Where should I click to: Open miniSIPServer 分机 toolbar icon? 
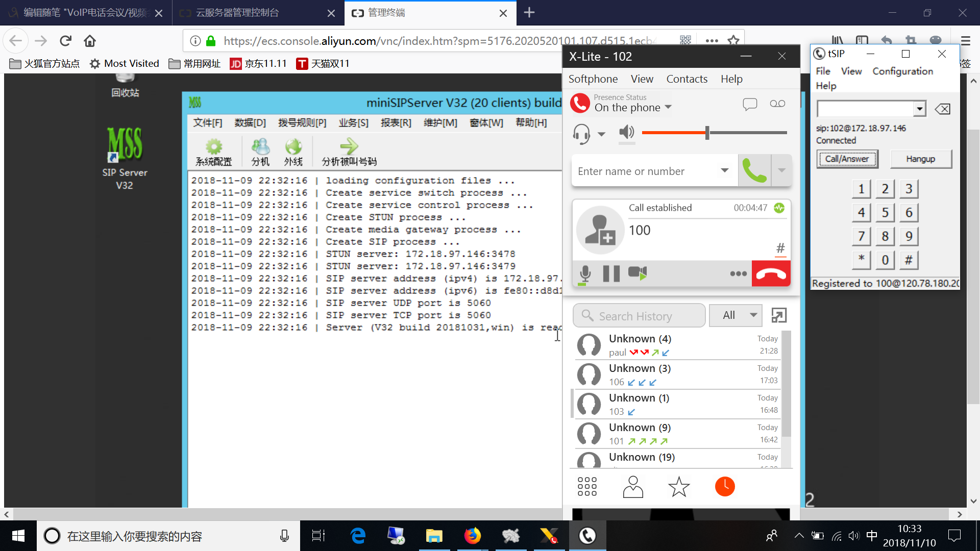tap(260, 153)
